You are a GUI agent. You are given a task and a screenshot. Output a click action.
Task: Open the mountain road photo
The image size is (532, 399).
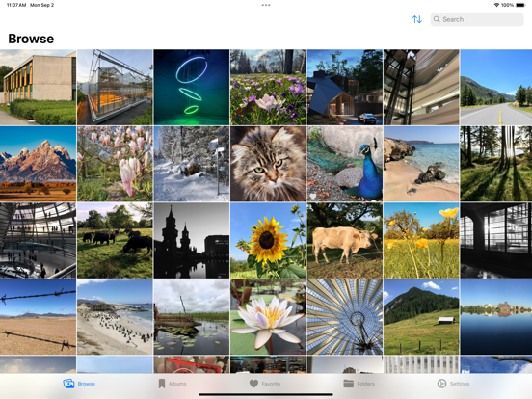point(496,87)
